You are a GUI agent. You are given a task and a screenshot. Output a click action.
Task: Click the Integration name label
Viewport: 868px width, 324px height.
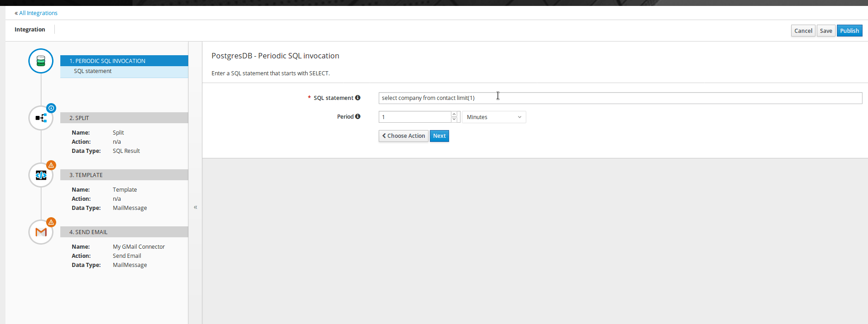pyautogui.click(x=30, y=30)
